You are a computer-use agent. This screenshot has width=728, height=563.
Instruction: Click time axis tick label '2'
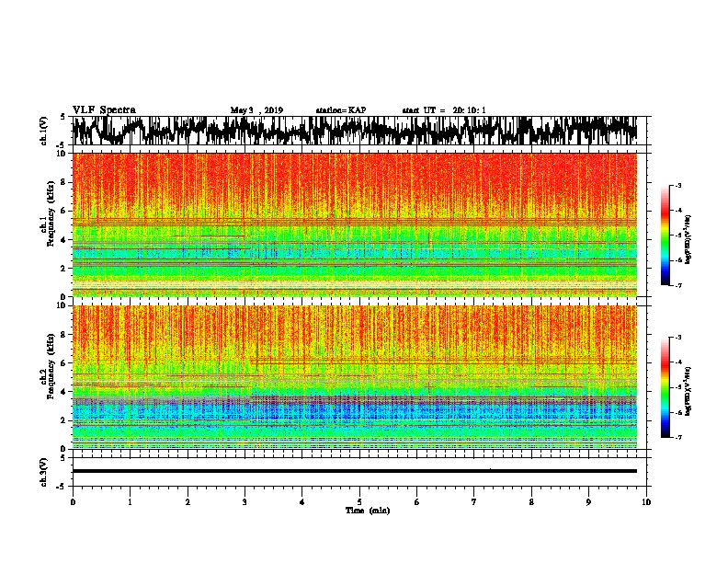[x=188, y=502]
